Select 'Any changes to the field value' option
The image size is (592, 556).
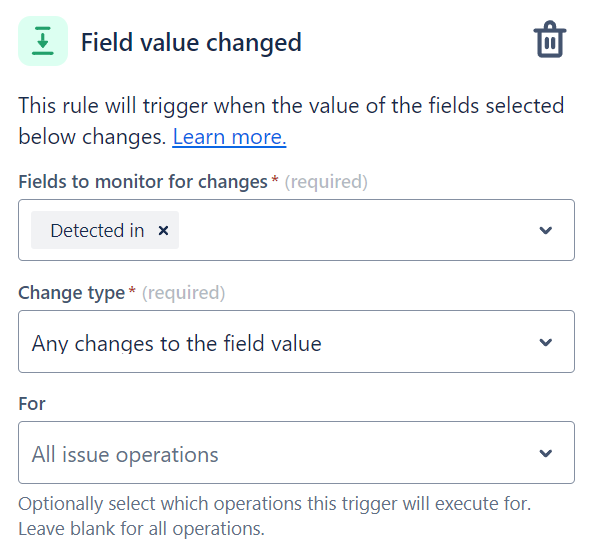(x=176, y=343)
